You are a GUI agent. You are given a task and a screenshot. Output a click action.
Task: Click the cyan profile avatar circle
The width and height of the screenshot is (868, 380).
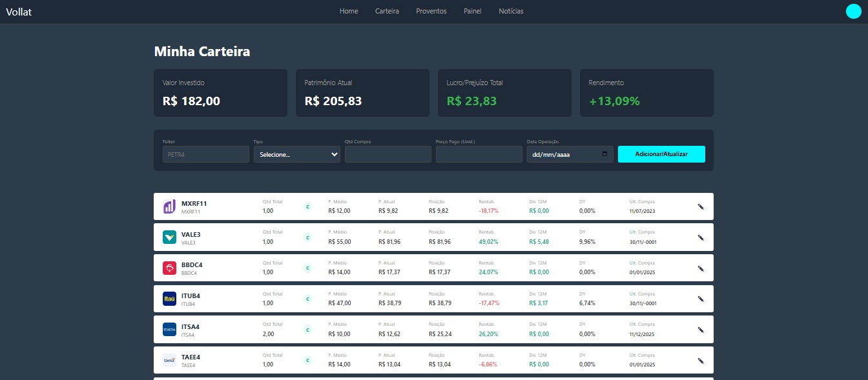854,11
